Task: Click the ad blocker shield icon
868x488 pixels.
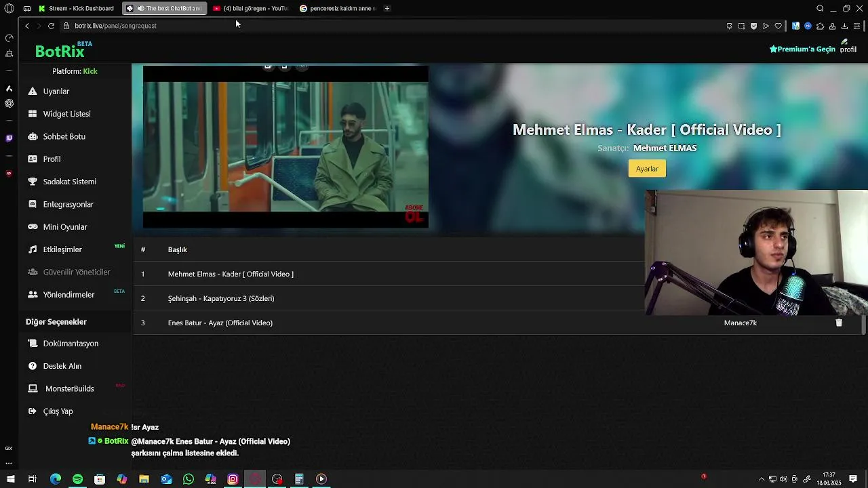Action: 754,26
